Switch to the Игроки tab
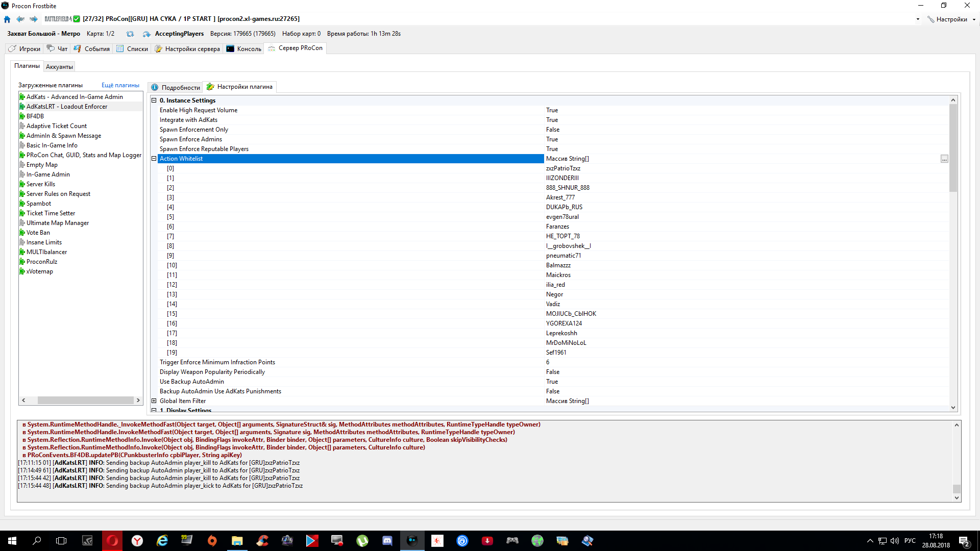This screenshot has height=551, width=980. tap(24, 49)
